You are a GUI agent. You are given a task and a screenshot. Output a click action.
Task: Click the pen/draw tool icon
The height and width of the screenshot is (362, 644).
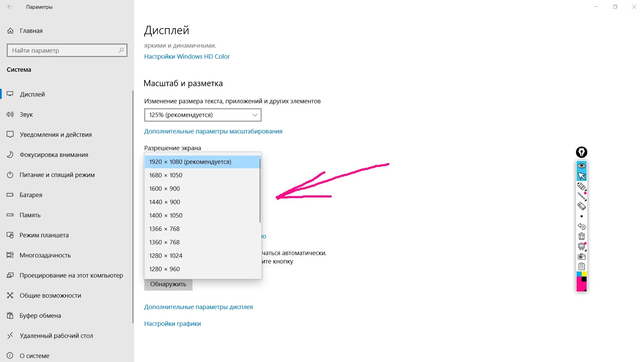click(581, 186)
